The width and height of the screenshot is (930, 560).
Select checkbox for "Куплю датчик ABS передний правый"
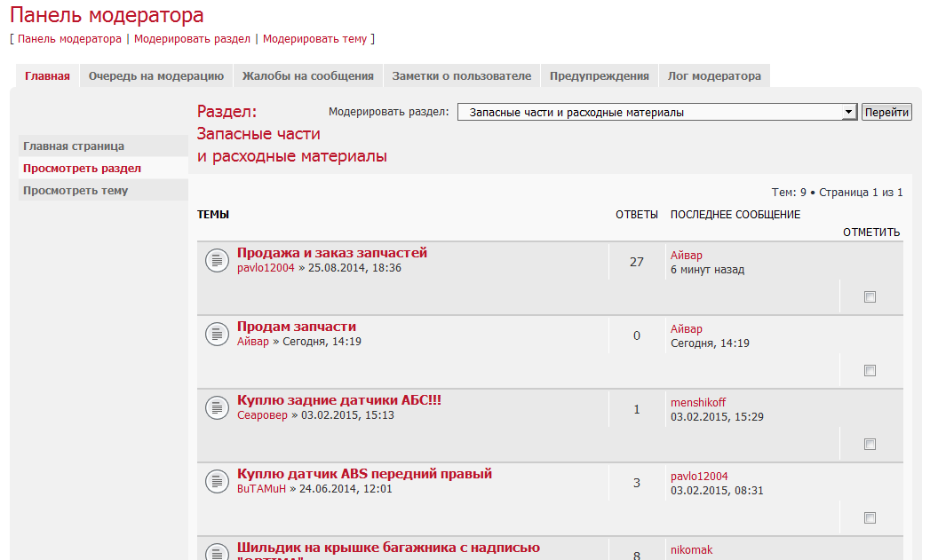point(870,518)
